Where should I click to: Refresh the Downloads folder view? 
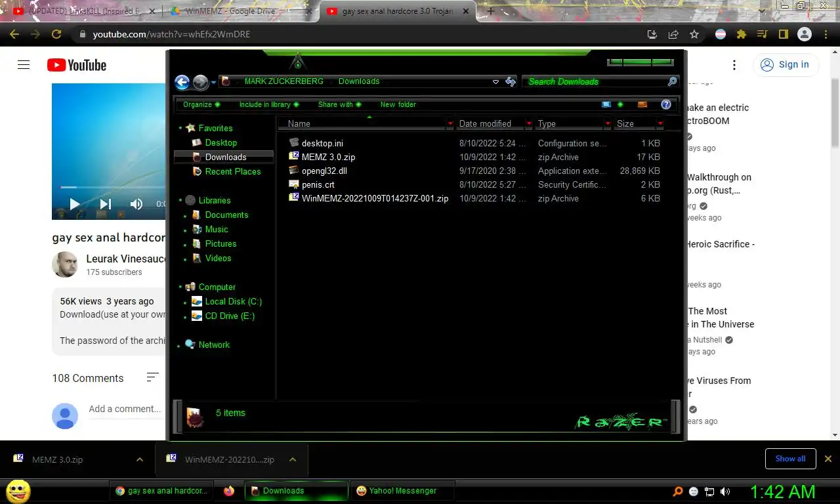[x=511, y=81]
